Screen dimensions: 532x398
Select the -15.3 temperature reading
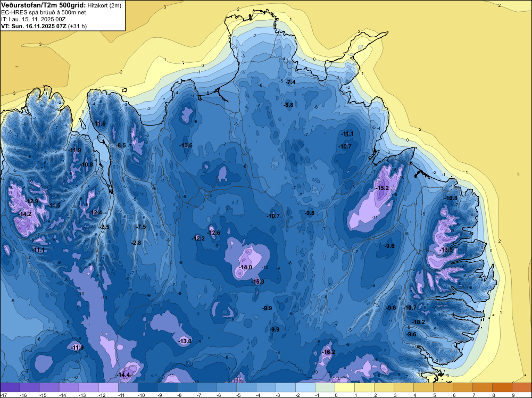click(x=258, y=281)
